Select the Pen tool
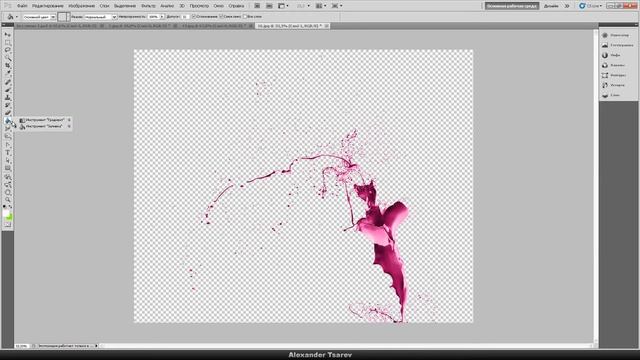This screenshot has height=360, width=640. (7, 145)
